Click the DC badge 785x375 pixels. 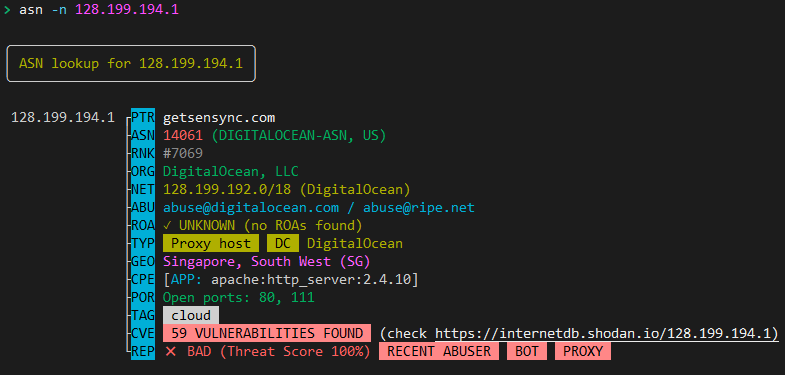[x=283, y=244]
